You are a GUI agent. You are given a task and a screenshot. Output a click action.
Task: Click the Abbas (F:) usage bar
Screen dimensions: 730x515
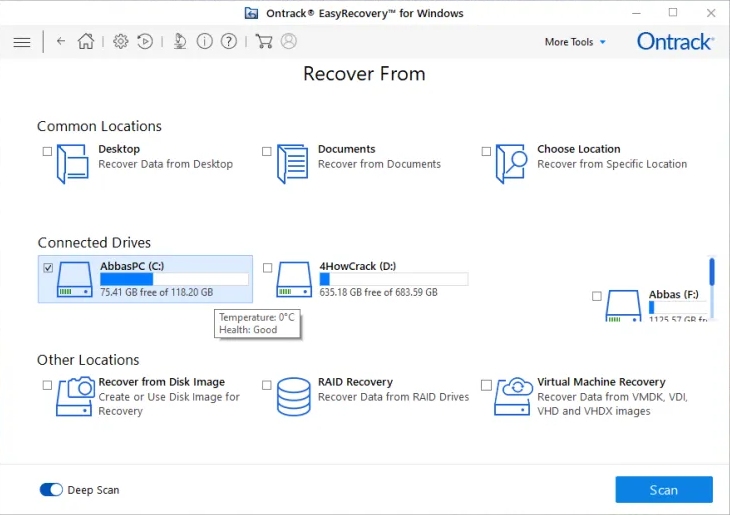pyautogui.click(x=678, y=307)
